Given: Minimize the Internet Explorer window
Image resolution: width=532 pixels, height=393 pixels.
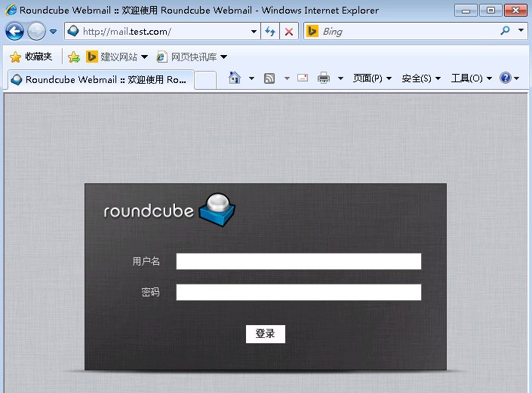Looking at the screenshot, I should click(x=466, y=11).
